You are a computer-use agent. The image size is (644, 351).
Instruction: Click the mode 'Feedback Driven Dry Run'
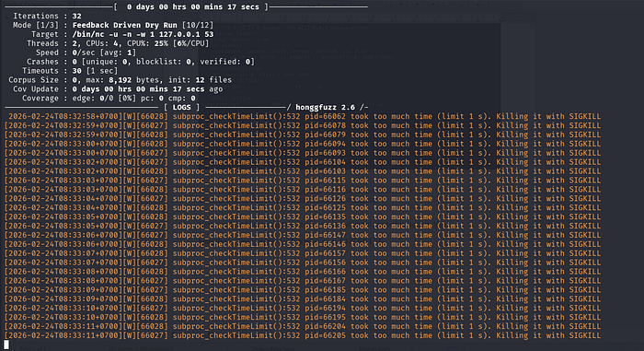click(125, 25)
